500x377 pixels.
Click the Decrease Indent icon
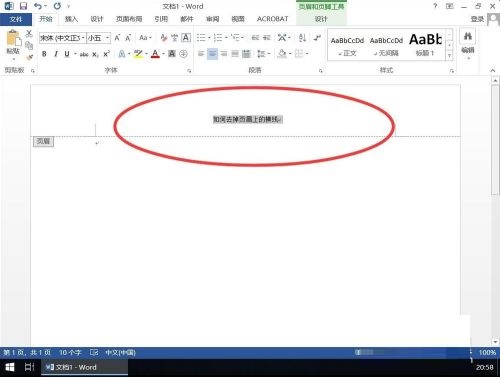pyautogui.click(x=255, y=38)
